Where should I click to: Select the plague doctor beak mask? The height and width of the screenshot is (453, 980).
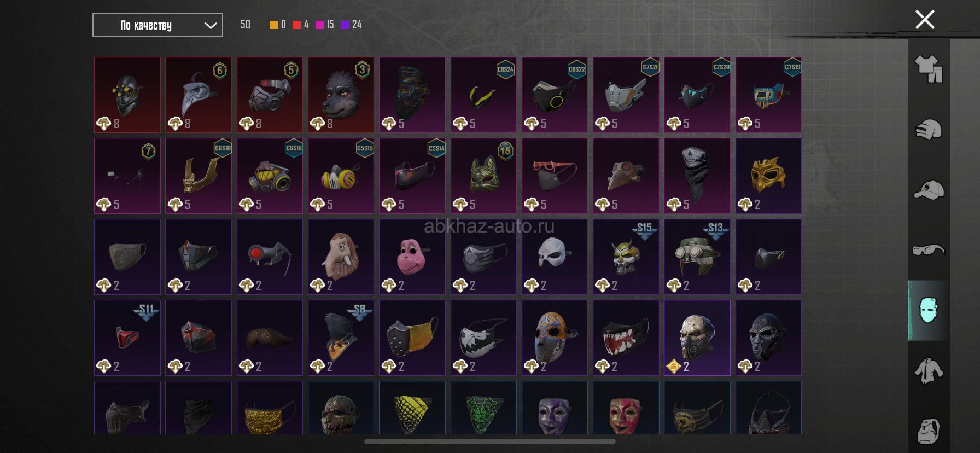pos(199,95)
